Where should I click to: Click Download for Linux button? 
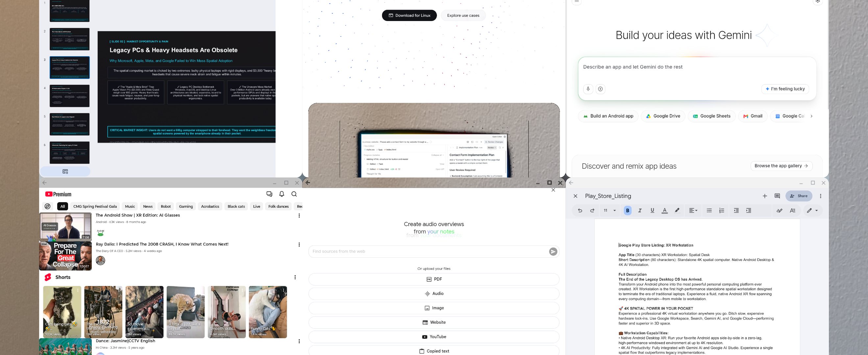[x=409, y=15]
